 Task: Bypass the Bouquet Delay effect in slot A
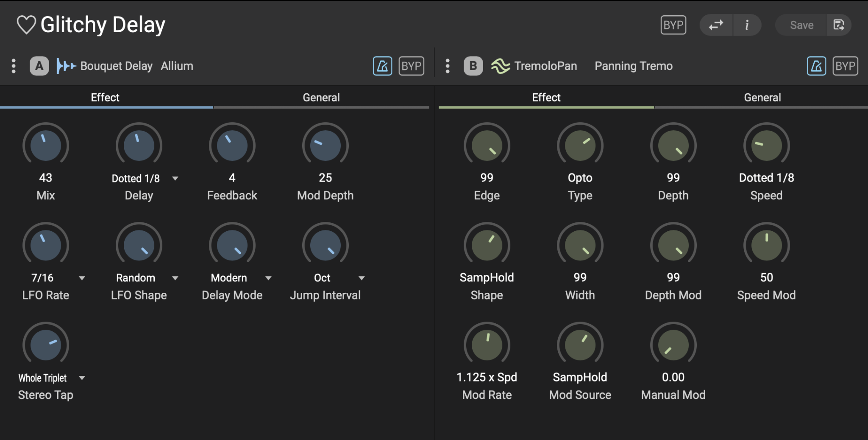(411, 66)
